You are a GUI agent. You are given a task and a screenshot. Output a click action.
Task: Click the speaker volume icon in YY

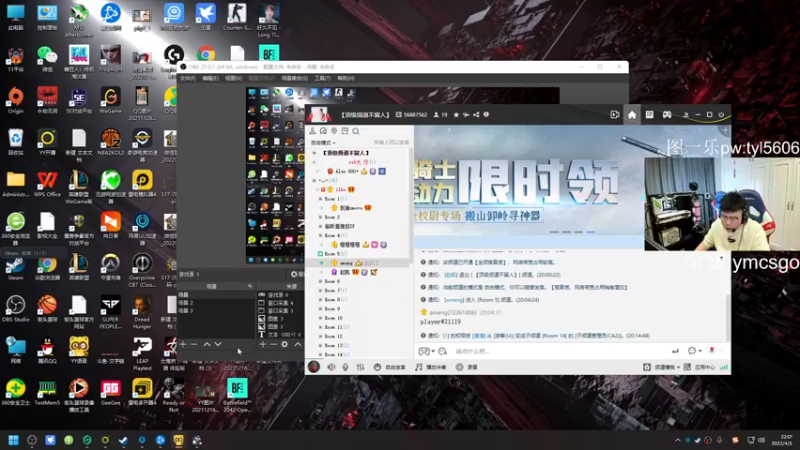(x=332, y=367)
